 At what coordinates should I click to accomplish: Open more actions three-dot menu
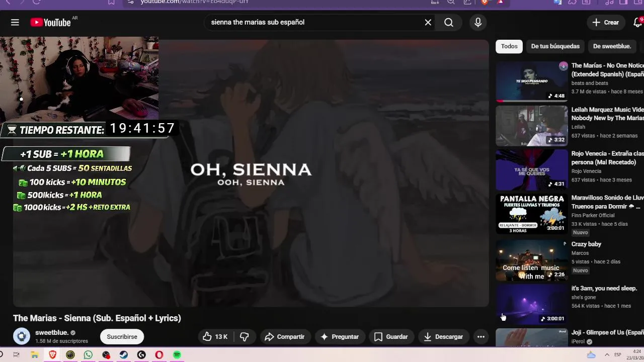(481, 337)
